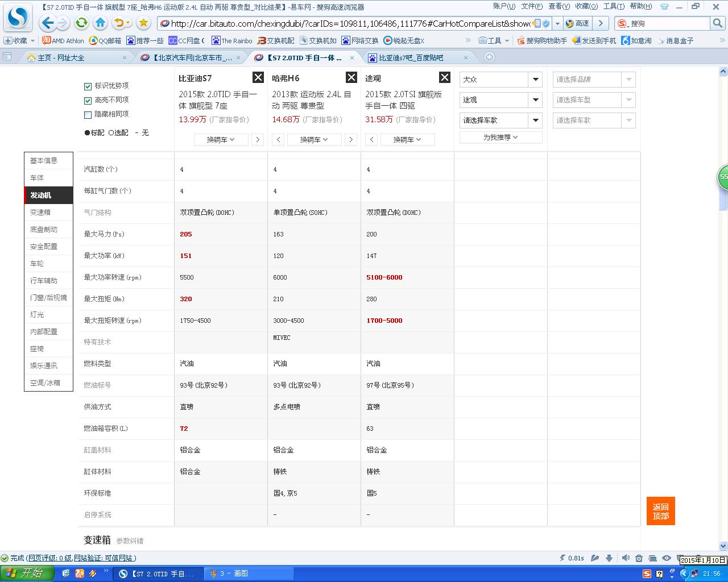
Task: Expand the 换辆车 dropdown under BYD S7
Action: pyautogui.click(x=221, y=139)
